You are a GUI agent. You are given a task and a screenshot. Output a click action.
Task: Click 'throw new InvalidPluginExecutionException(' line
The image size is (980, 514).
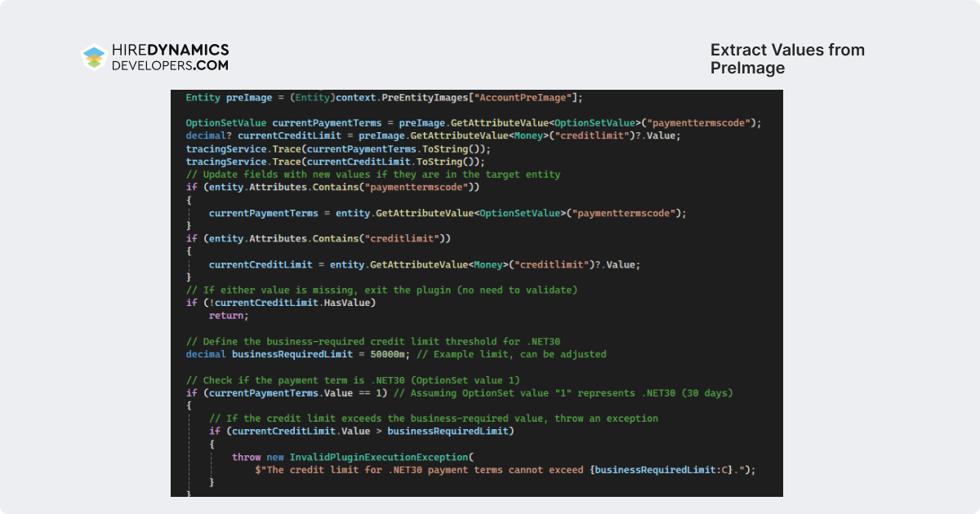pyautogui.click(x=353, y=458)
